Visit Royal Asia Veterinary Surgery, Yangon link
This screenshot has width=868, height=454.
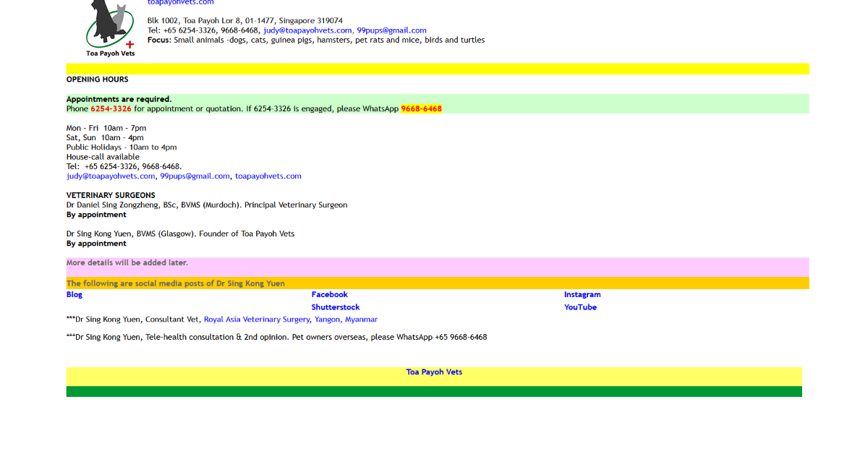(291, 319)
